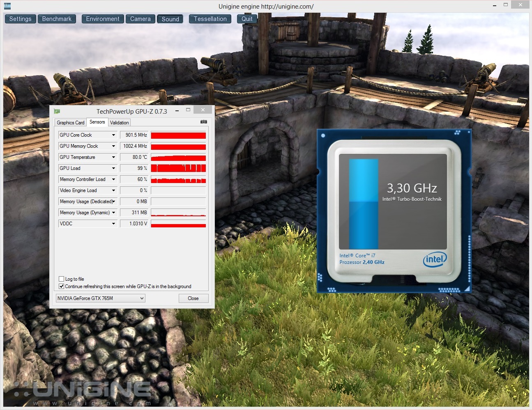Toggle the Sound button in Unigine

click(x=170, y=19)
